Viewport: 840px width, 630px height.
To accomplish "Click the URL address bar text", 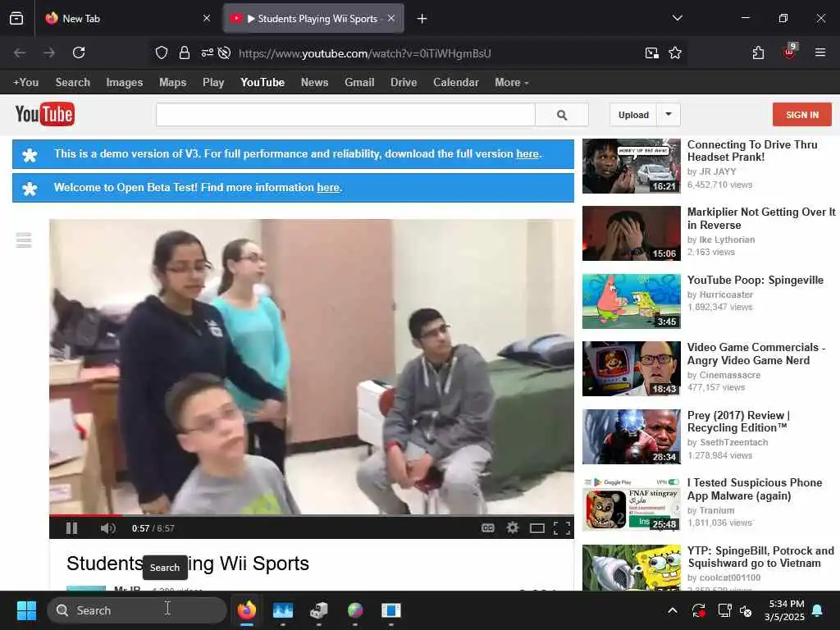I will [x=365, y=53].
